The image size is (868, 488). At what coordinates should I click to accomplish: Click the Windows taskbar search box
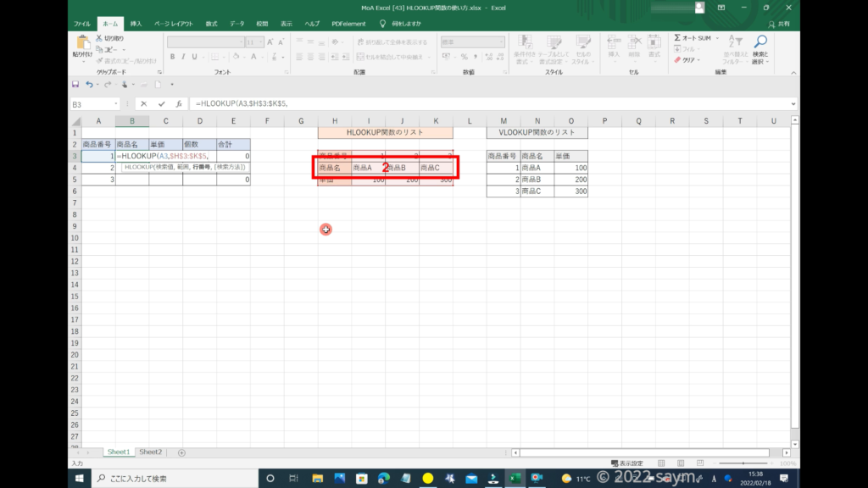(x=170, y=479)
